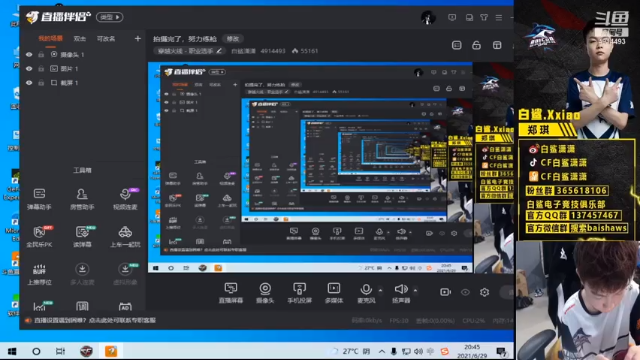The width and height of the screenshot is (640, 360).
Task: Open the 全民乐PK tool
Action: pyautogui.click(x=39, y=236)
